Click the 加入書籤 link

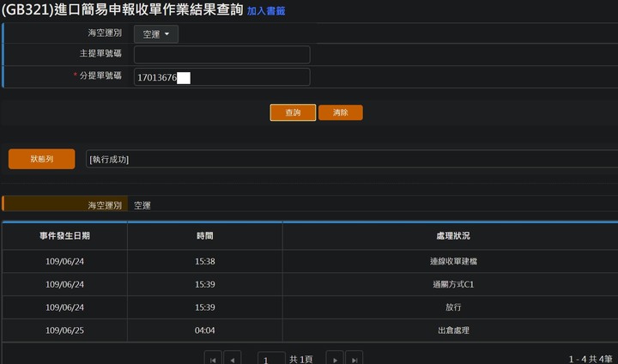(x=266, y=10)
